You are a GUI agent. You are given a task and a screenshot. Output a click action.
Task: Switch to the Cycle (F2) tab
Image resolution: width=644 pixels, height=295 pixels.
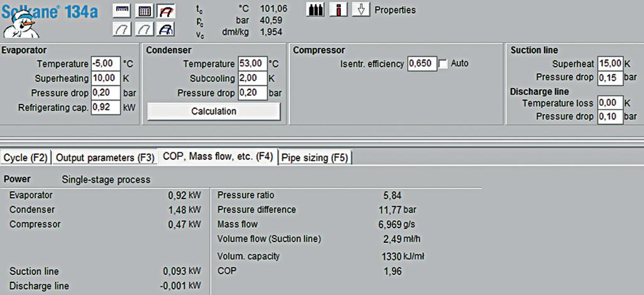click(25, 158)
